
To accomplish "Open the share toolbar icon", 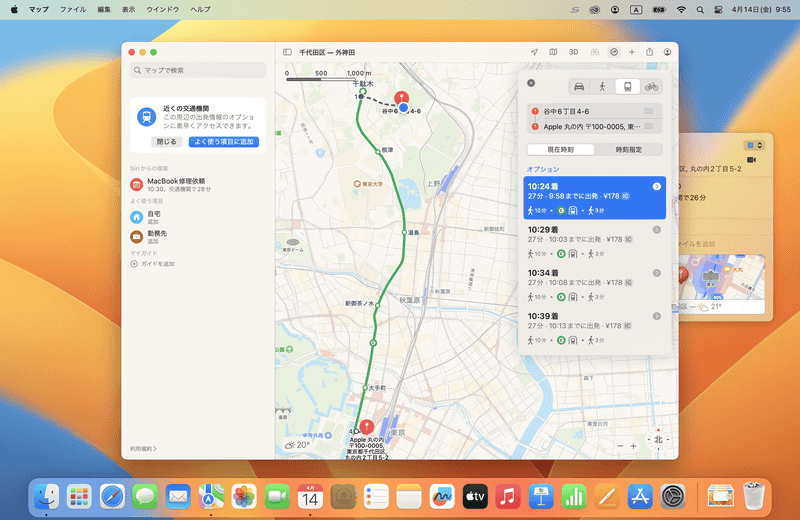I will pos(649,52).
